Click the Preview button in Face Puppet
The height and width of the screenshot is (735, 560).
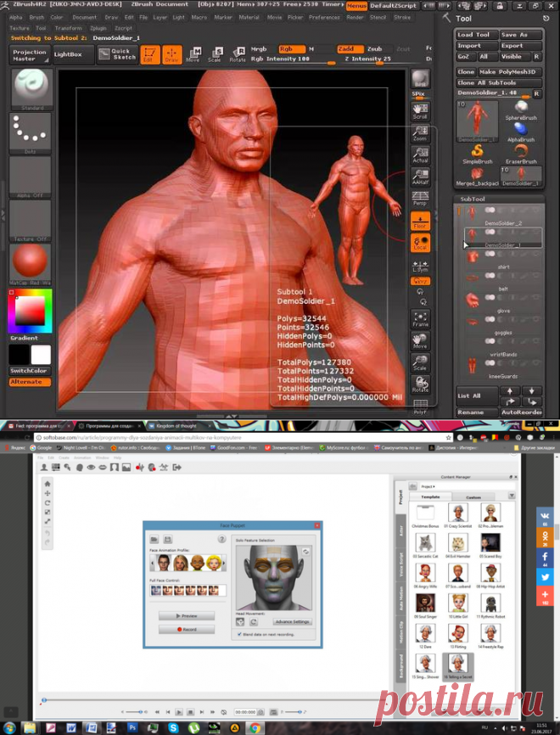pos(187,616)
